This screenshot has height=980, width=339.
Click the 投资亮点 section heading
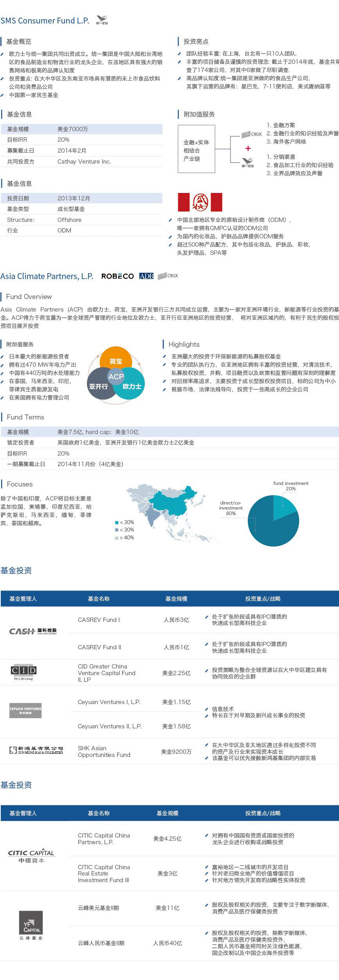(x=196, y=41)
